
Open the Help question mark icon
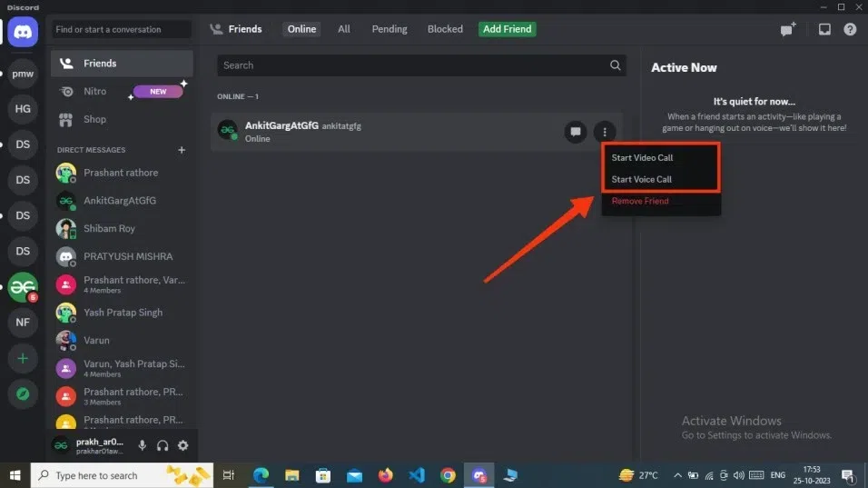(850, 29)
